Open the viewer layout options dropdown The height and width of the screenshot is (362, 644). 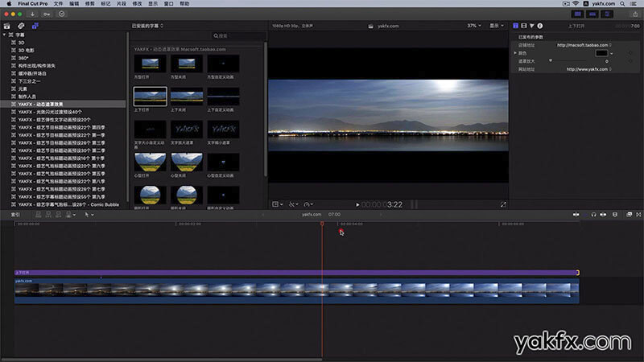pos(278,204)
